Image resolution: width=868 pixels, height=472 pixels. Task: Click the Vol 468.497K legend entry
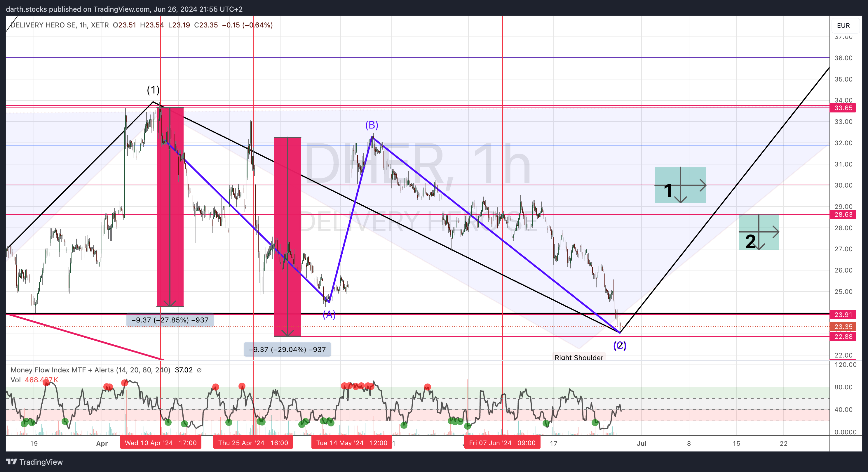[34, 380]
